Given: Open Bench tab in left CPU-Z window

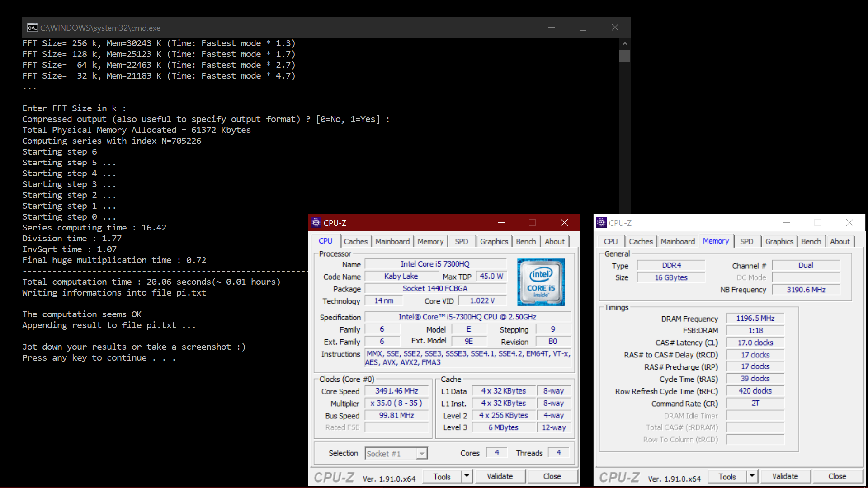Looking at the screenshot, I should click(526, 241).
